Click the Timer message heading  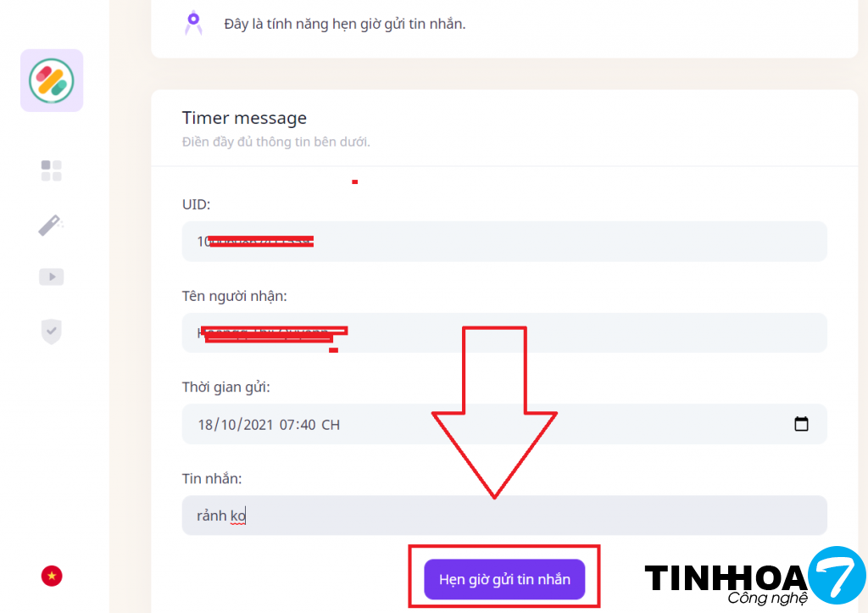244,118
